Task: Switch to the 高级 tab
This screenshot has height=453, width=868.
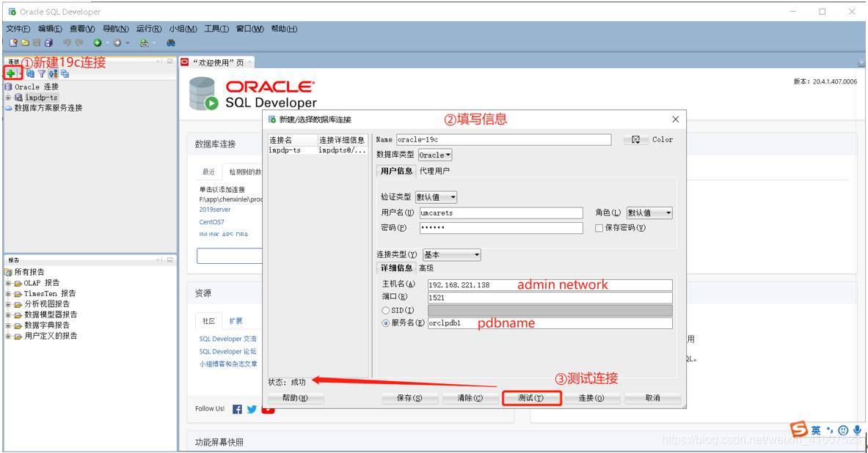Action: click(x=426, y=268)
